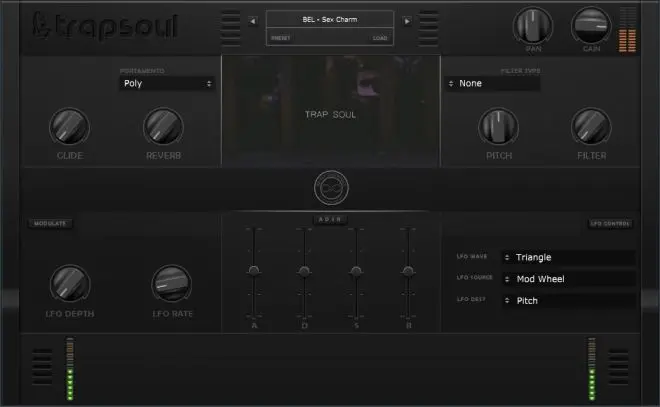Click the bottom left green level meter

point(70,369)
